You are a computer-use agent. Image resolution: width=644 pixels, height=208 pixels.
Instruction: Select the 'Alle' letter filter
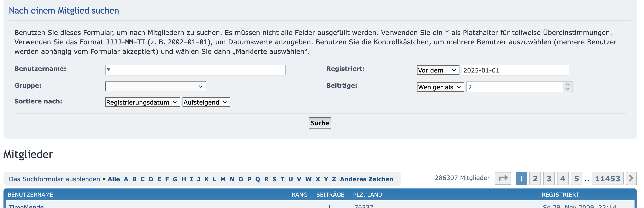pos(114,179)
